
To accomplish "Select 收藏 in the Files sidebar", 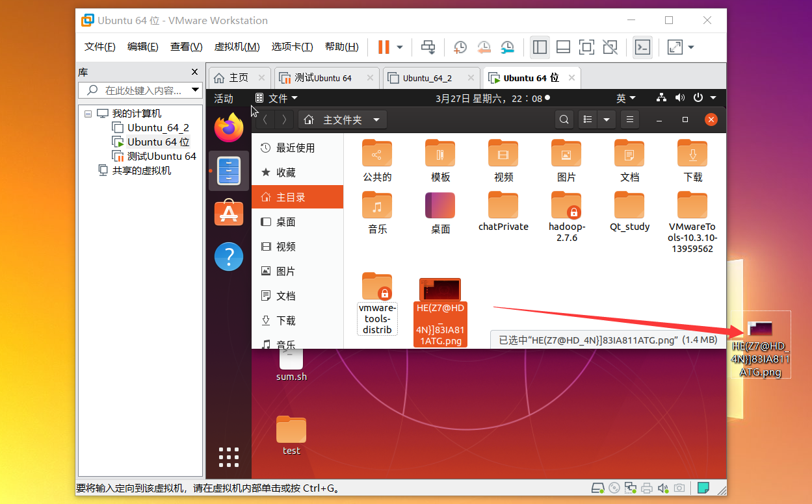I will point(298,173).
